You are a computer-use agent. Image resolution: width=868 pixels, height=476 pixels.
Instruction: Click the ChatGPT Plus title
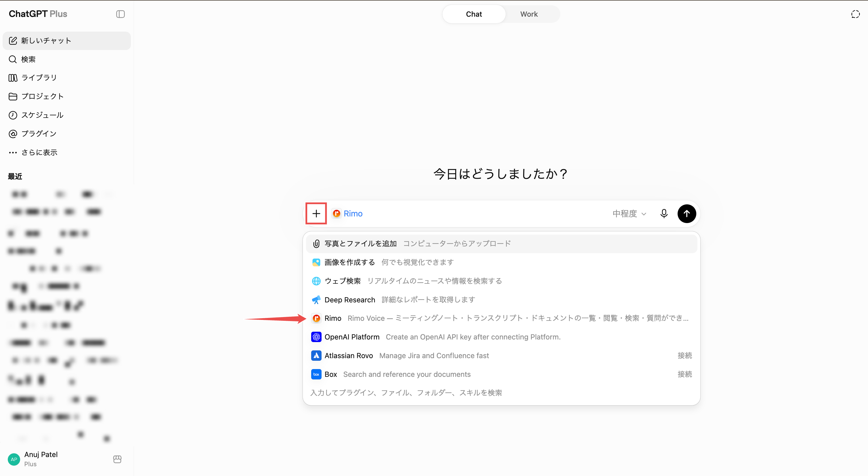pos(38,14)
